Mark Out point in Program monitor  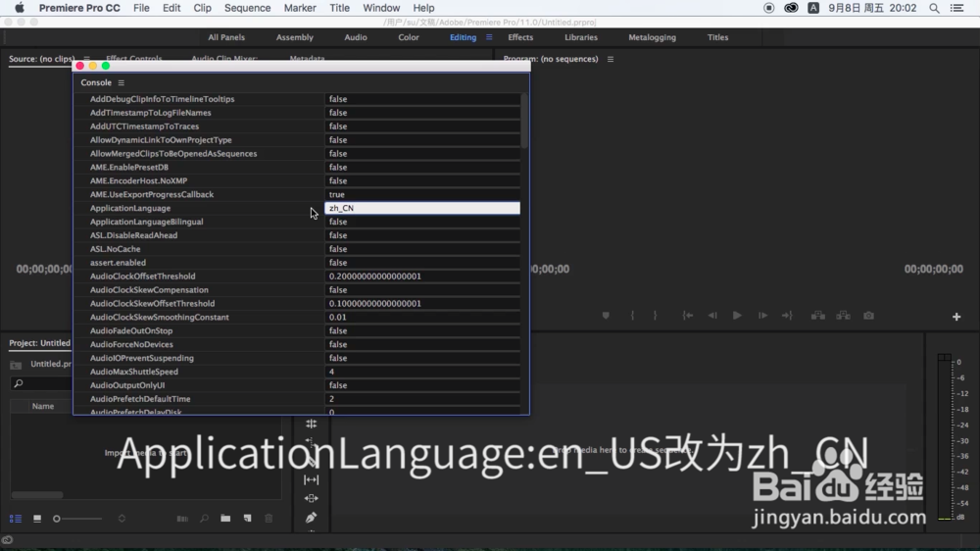click(655, 316)
